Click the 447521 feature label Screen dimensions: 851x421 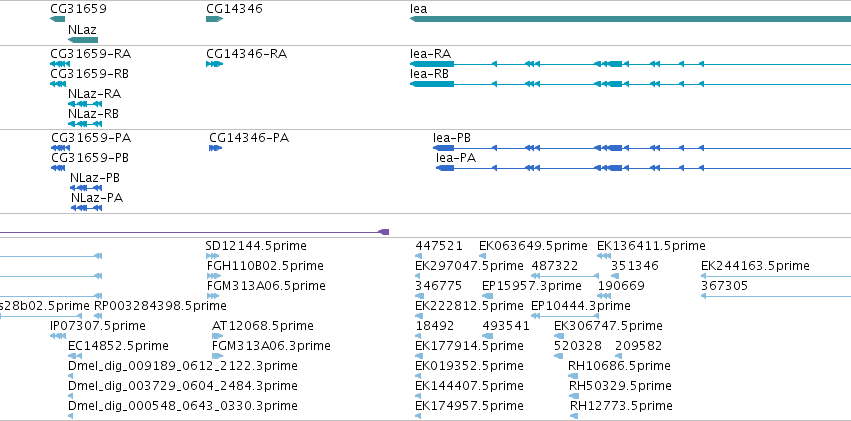pos(439,246)
